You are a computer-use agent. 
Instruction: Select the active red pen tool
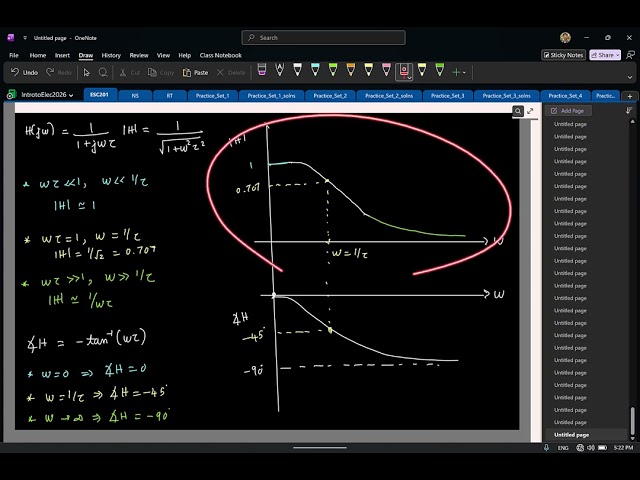point(403,71)
